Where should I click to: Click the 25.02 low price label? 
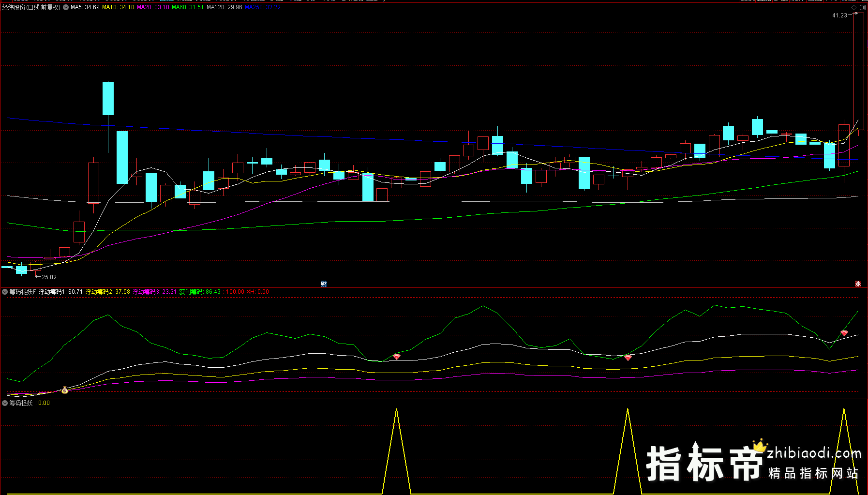tap(49, 277)
